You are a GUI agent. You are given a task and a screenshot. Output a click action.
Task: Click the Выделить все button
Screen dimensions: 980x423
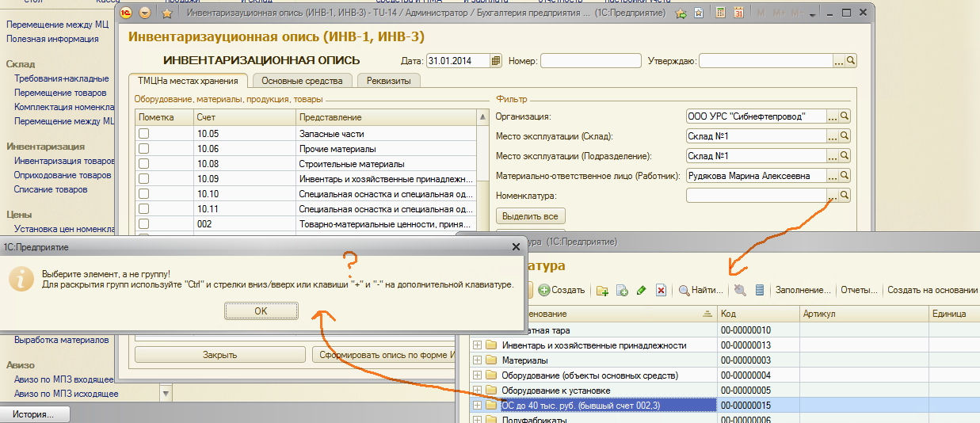[530, 216]
